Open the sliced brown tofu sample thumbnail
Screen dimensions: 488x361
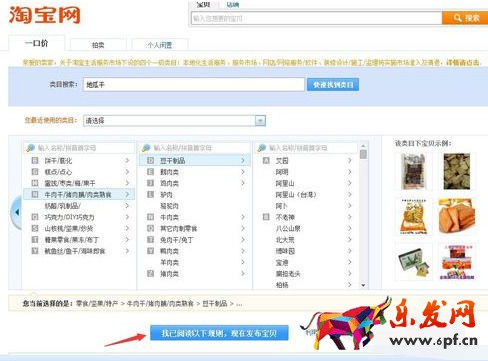coord(457,217)
